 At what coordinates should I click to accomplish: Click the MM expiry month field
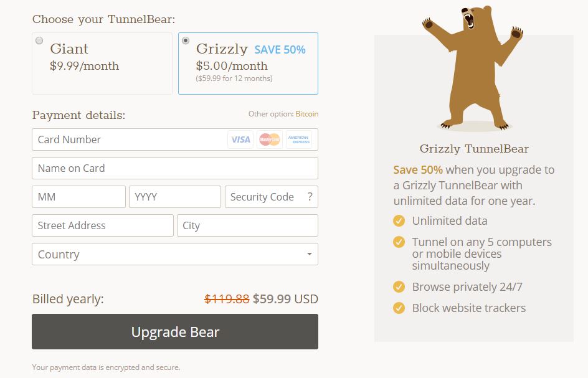pyautogui.click(x=78, y=197)
